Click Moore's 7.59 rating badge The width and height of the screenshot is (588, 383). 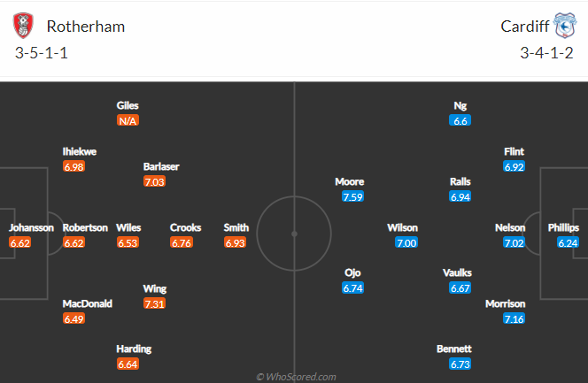pos(352,197)
